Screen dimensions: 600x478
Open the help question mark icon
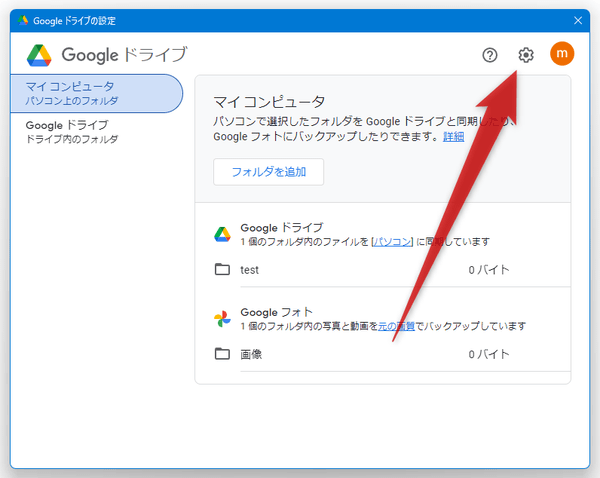[489, 55]
